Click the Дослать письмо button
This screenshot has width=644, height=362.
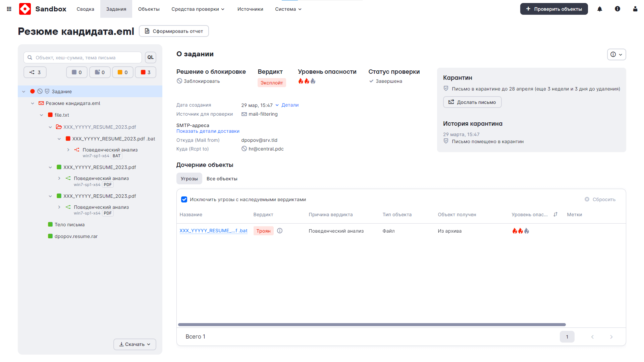point(472,102)
